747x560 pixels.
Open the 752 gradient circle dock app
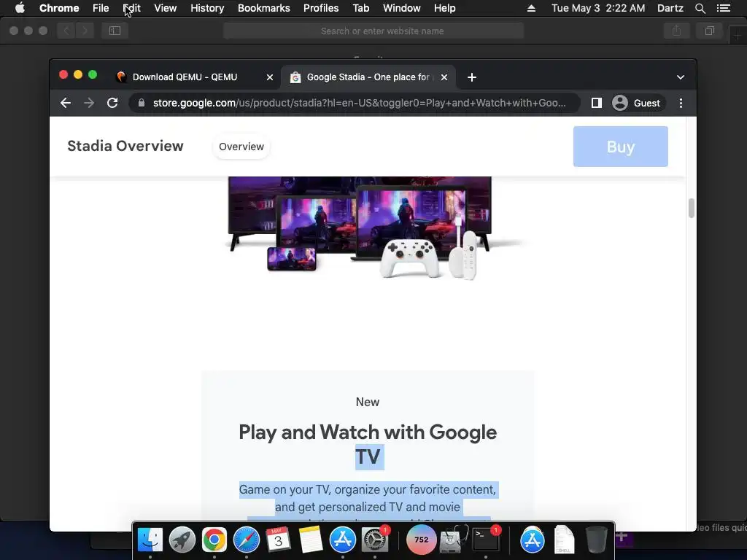[421, 540]
